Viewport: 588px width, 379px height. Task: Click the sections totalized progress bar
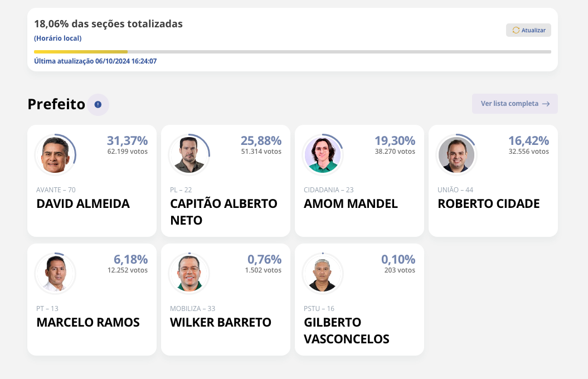[x=292, y=52]
